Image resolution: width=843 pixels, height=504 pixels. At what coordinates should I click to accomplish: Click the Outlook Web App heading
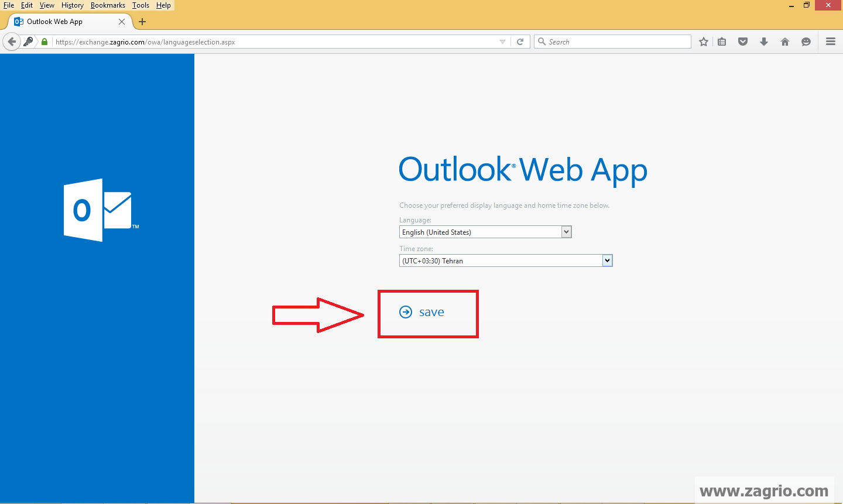523,170
